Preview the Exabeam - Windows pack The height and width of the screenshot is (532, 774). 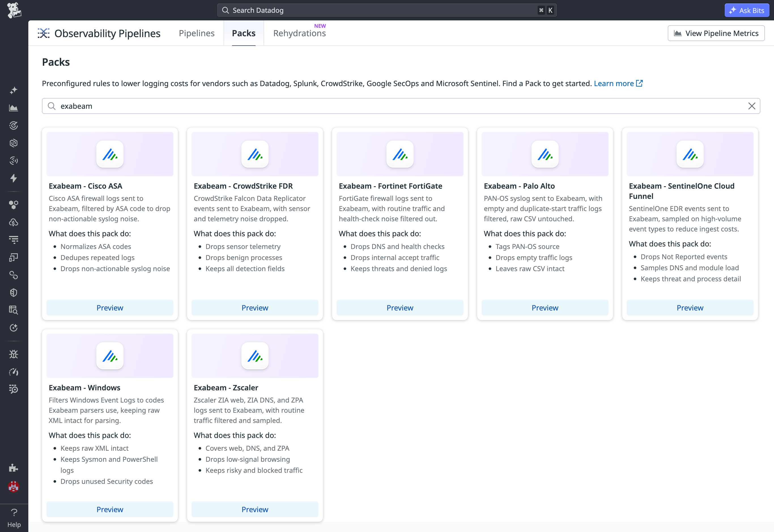110,509
